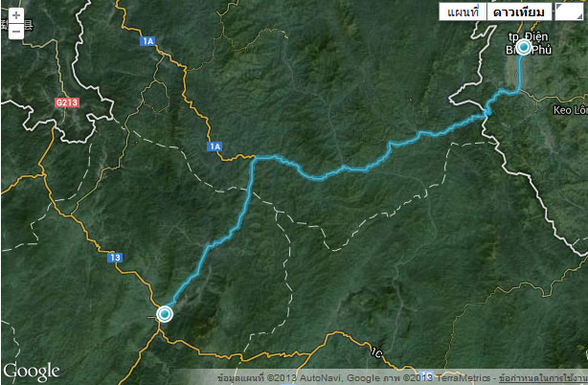This screenshot has height=385, width=588.
Task: Click the 1C road label
Action: tap(377, 352)
